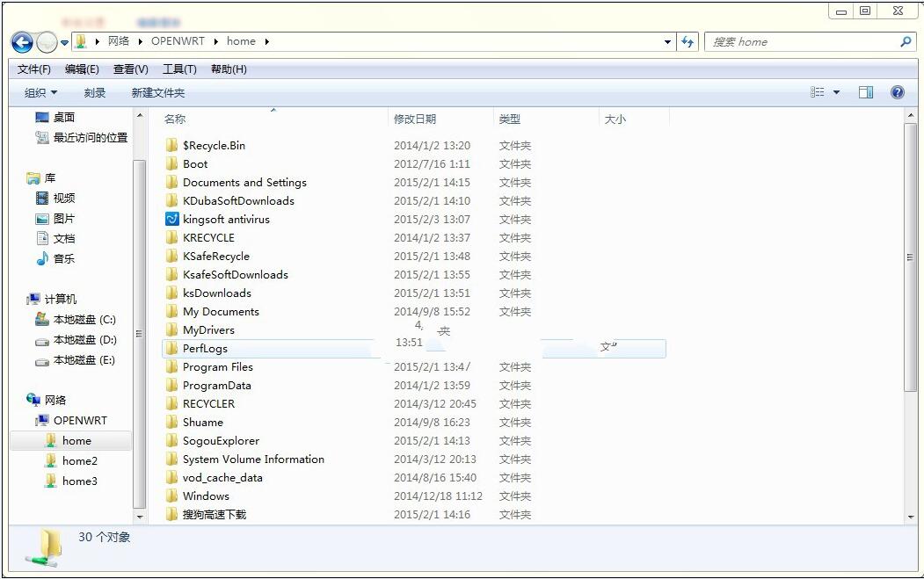Expand the view options dropdown arrow
924x579 pixels.
click(836, 92)
